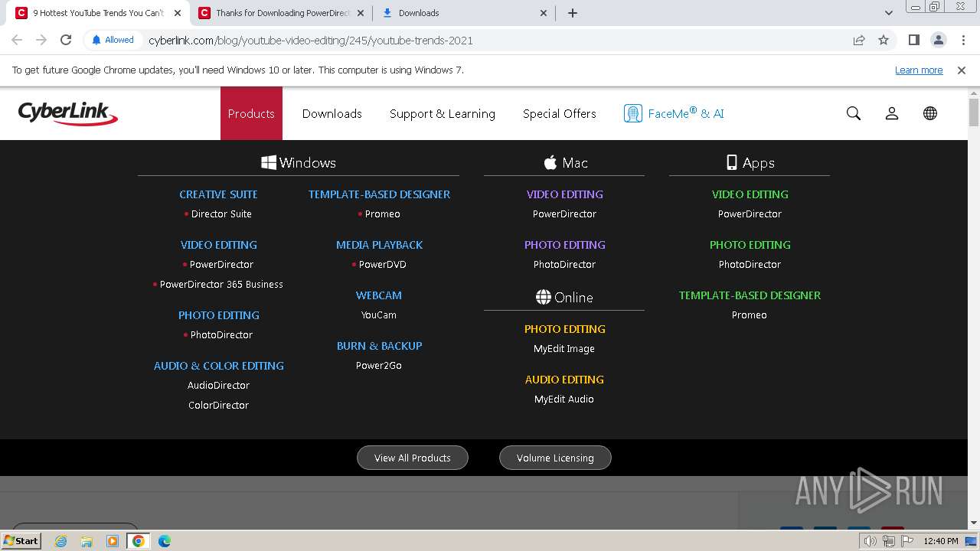Click the FaceMe & AI face icon
Image resolution: width=980 pixels, height=551 pixels.
pyautogui.click(x=632, y=113)
